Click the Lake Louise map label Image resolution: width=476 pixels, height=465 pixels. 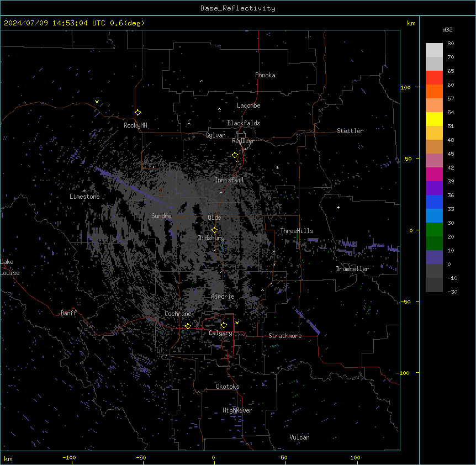[10, 267]
